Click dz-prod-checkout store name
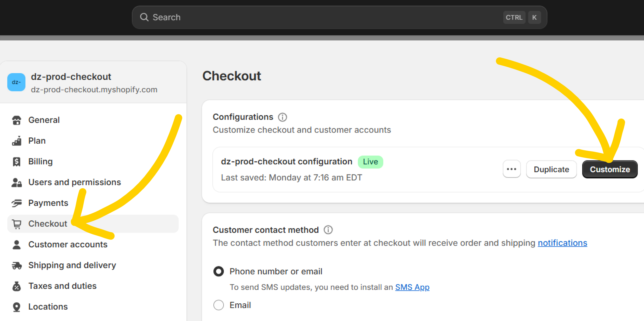644x321 pixels. click(71, 76)
